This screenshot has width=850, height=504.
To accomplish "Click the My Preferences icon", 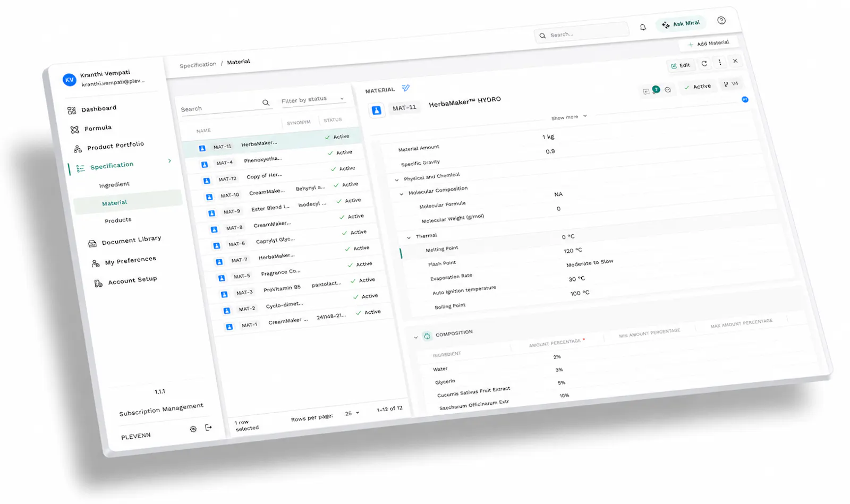I will (x=96, y=263).
